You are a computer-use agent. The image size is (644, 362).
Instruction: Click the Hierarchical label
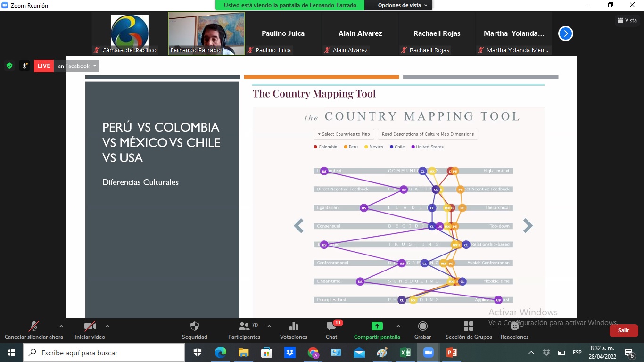[x=498, y=207]
